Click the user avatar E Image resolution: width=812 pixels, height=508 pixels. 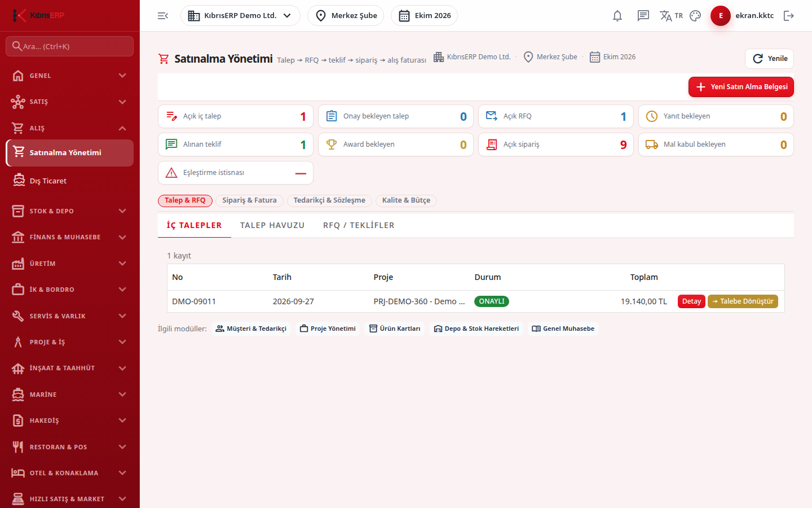(x=721, y=16)
